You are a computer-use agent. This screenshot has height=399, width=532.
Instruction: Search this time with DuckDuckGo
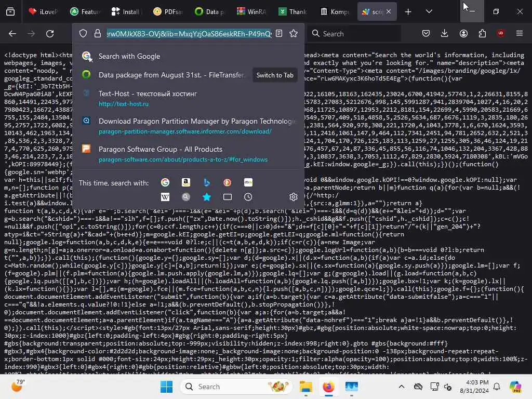coord(228,182)
